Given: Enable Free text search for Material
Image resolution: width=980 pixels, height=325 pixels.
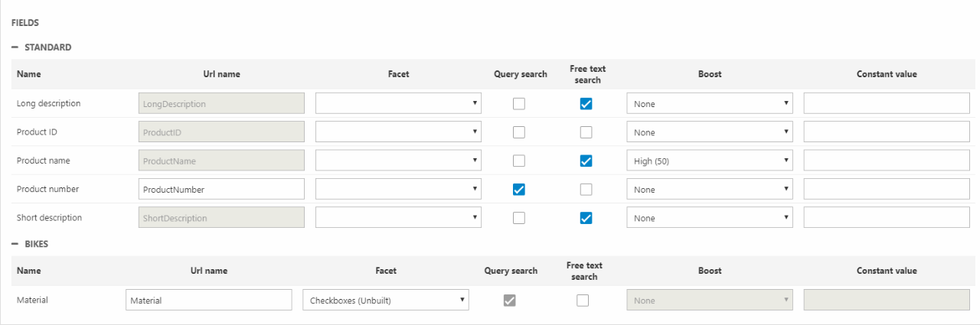Looking at the screenshot, I should click(583, 301).
